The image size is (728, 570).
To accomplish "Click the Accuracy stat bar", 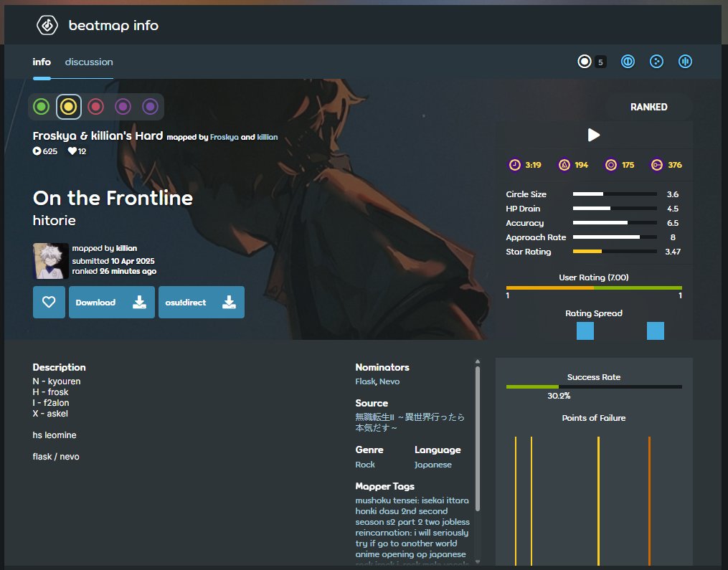I will point(615,223).
